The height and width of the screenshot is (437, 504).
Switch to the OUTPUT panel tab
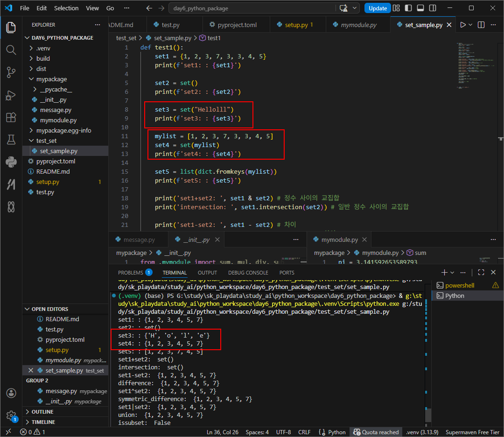(x=207, y=273)
